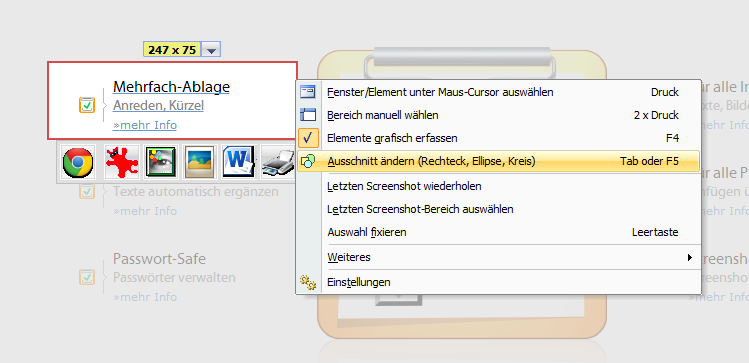This screenshot has height=363, width=749.
Task: Click the Anreden, Kürzel link
Action: (158, 106)
